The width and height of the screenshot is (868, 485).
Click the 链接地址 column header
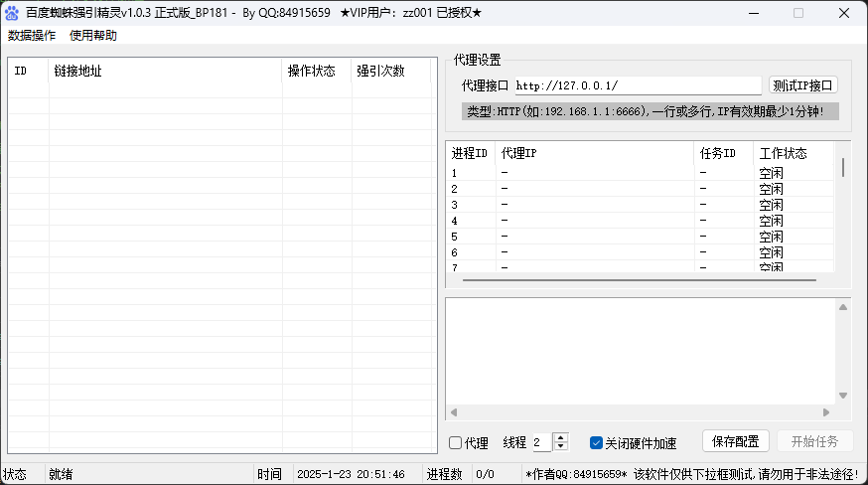[x=165, y=71]
